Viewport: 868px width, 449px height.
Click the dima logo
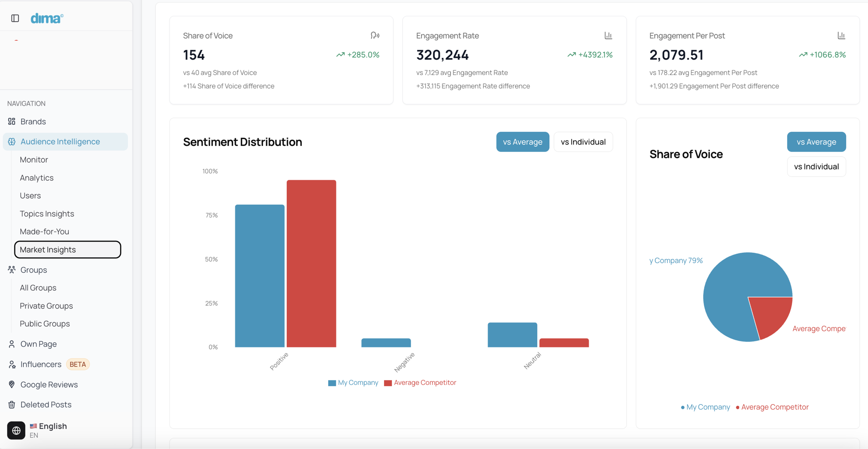pyautogui.click(x=47, y=18)
